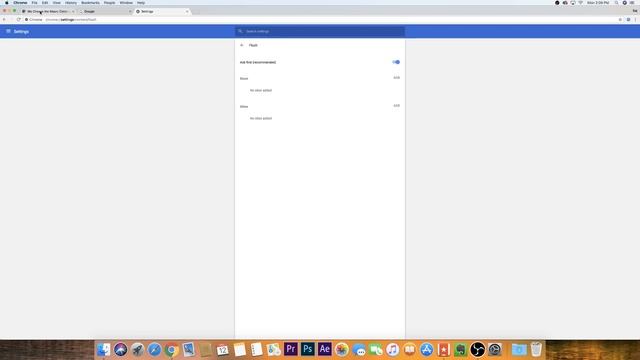Open OBS Studio from the dock
This screenshot has width=640, height=360.
click(x=478, y=349)
